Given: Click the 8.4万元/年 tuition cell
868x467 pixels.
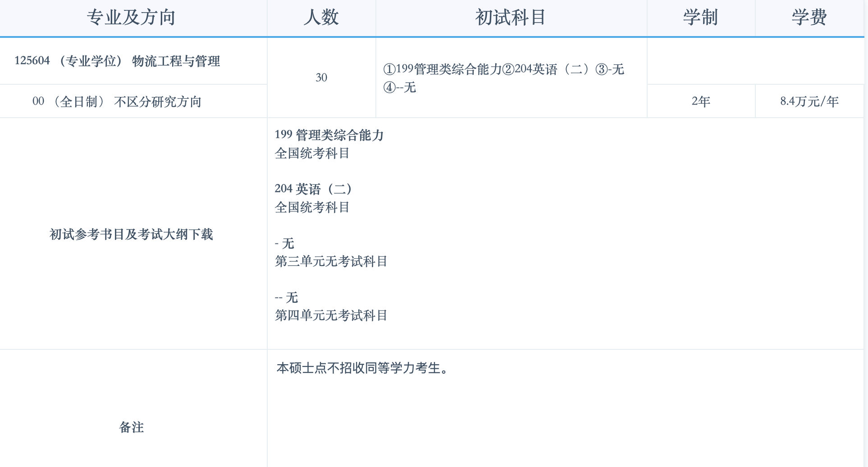Looking at the screenshot, I should pyautogui.click(x=809, y=101).
